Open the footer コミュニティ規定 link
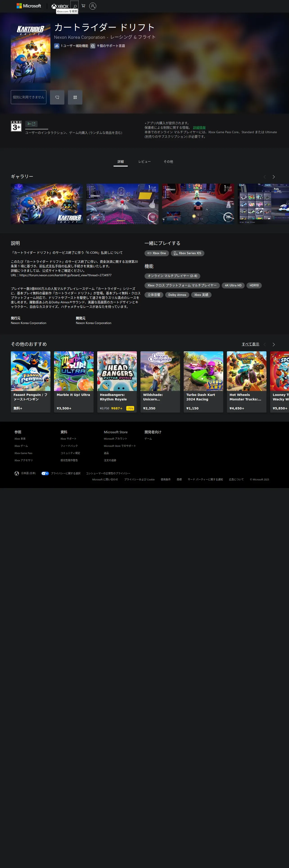 coord(70,453)
